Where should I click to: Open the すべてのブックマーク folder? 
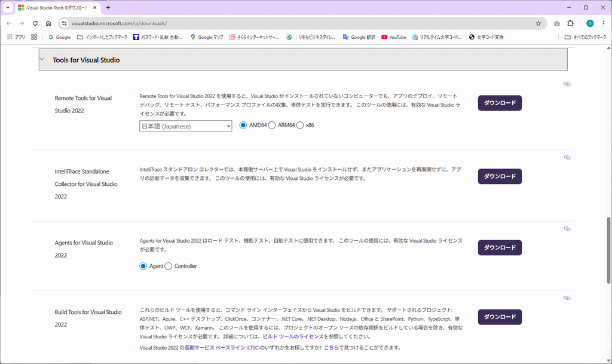pyautogui.click(x=586, y=37)
